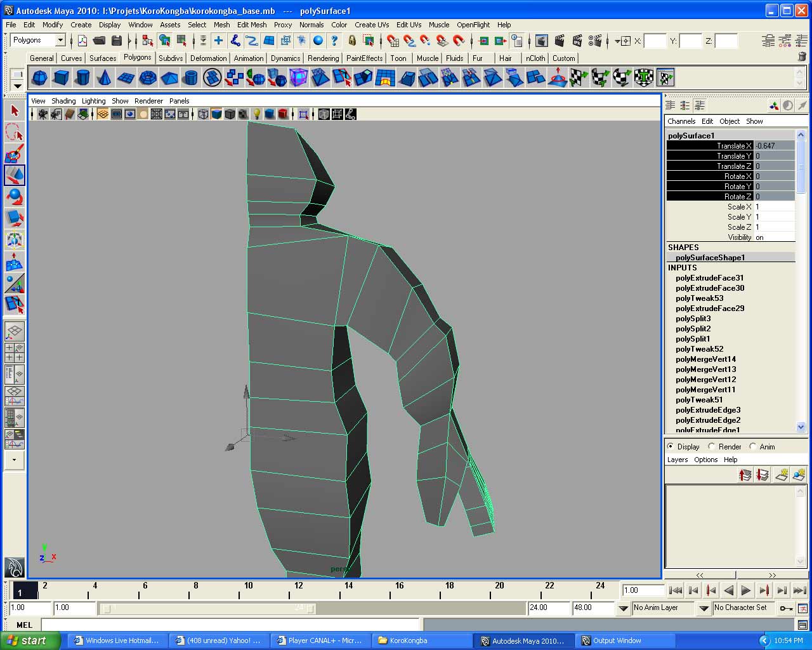Create a polygon pipe from shelf

(190, 78)
